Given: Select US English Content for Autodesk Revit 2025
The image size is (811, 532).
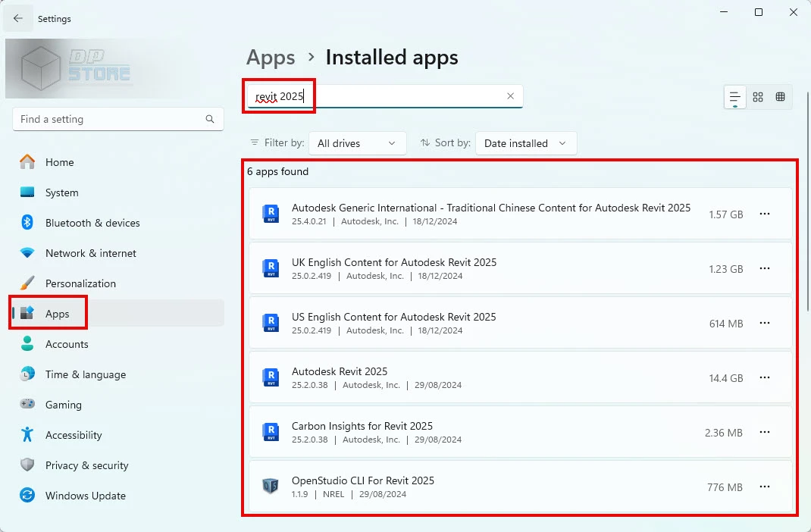Looking at the screenshot, I should coord(393,317).
